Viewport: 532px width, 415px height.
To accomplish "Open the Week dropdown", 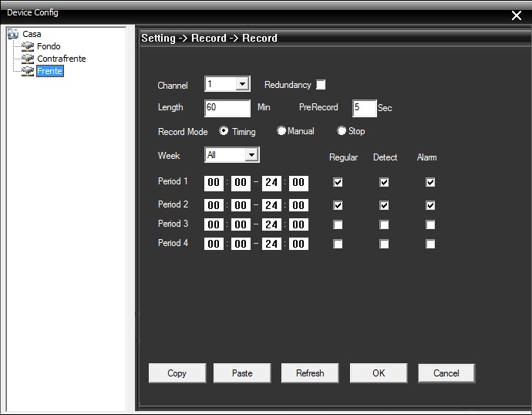I will (x=251, y=155).
